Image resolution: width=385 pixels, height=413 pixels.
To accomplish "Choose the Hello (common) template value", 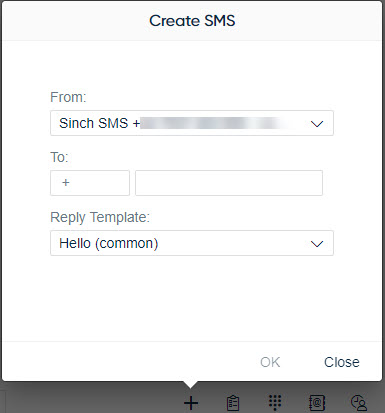I will [109, 243].
